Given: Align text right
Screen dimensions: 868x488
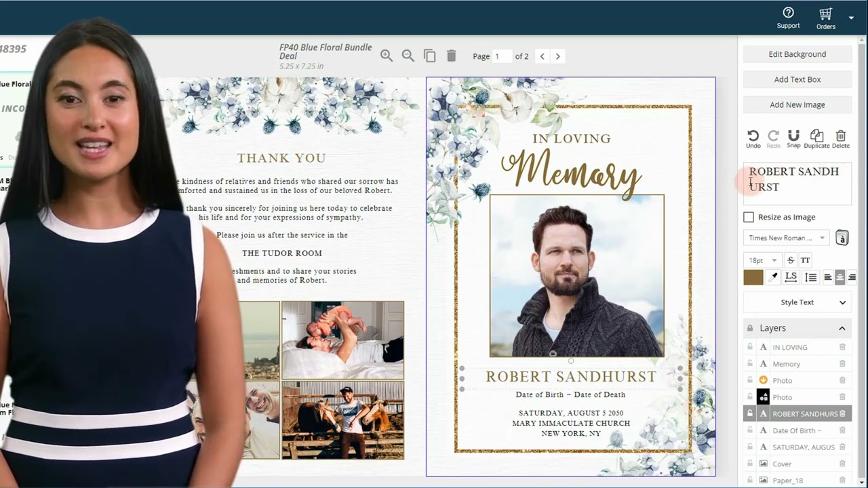Looking at the screenshot, I should [852, 277].
